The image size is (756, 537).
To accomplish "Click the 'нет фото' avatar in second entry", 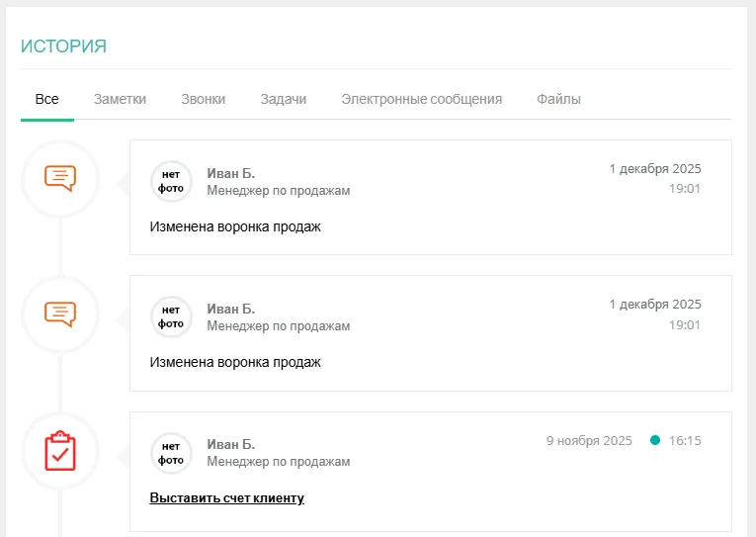I will (x=171, y=316).
